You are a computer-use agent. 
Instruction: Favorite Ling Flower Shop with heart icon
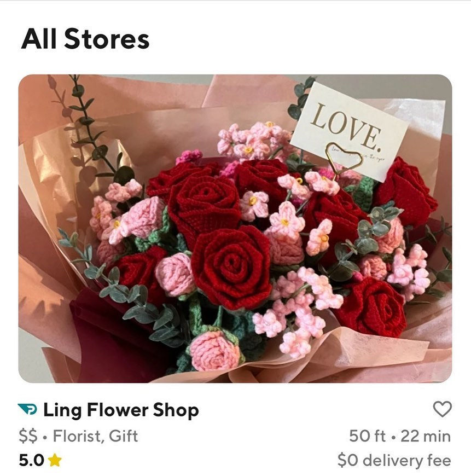[x=442, y=409]
